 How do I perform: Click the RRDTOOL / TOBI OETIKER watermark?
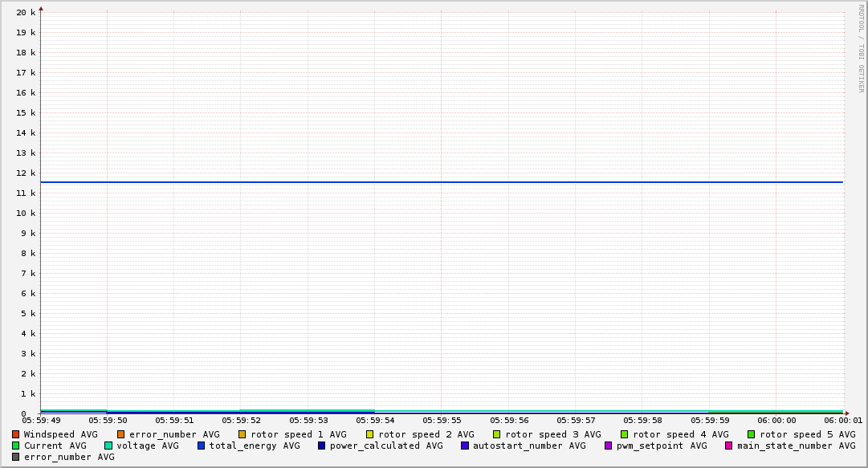point(862,48)
